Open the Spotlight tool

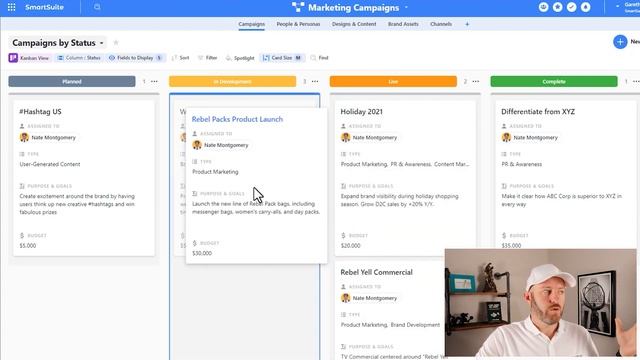point(240,58)
